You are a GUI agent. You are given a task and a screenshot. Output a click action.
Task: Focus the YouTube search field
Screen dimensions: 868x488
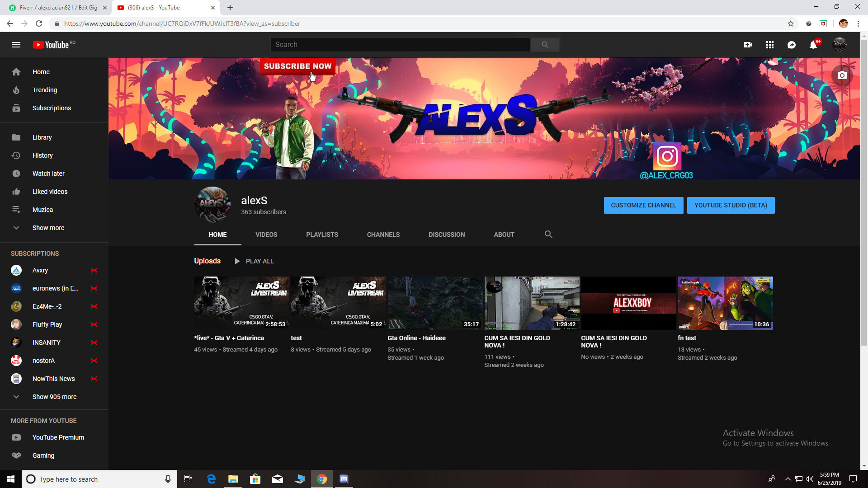click(400, 45)
